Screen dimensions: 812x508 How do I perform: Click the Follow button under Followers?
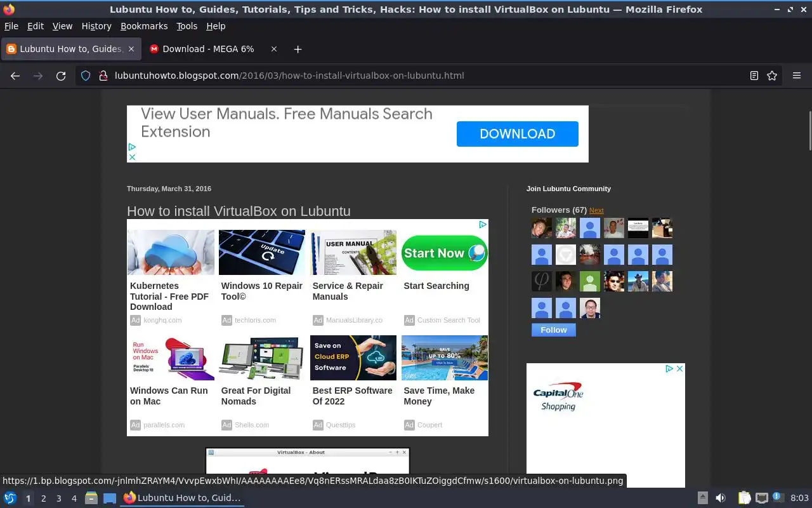pyautogui.click(x=554, y=330)
